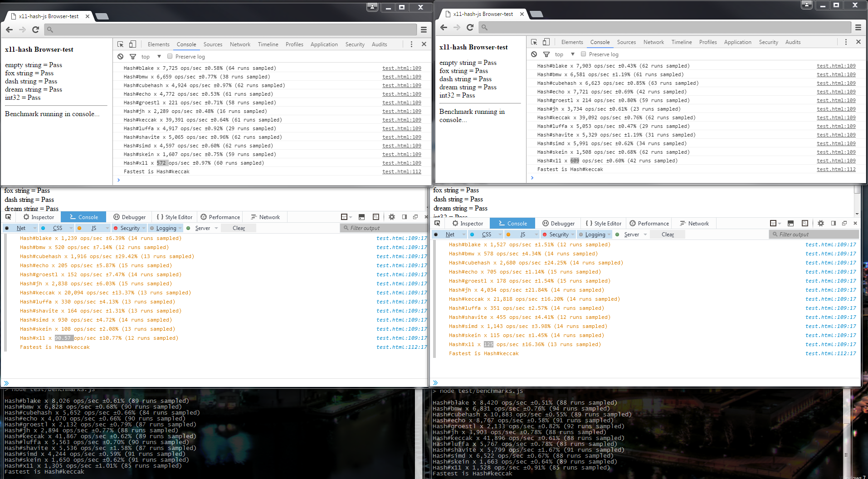Viewport: 868px width, 479px height.
Task: Toggle split console in left Firefox toolbox
Action: coord(361,217)
